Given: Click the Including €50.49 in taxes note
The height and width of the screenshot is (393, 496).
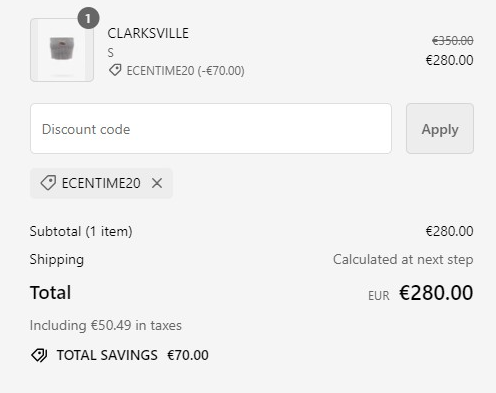Looking at the screenshot, I should click(106, 325).
